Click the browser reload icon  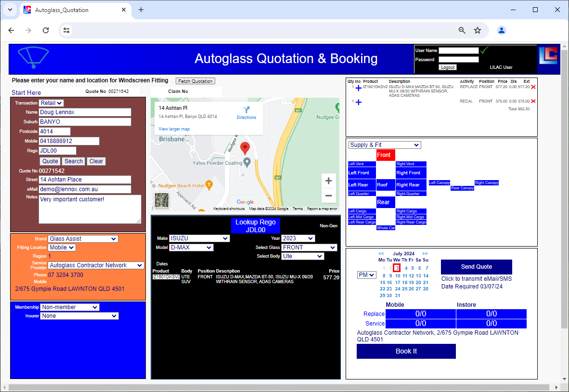click(46, 30)
